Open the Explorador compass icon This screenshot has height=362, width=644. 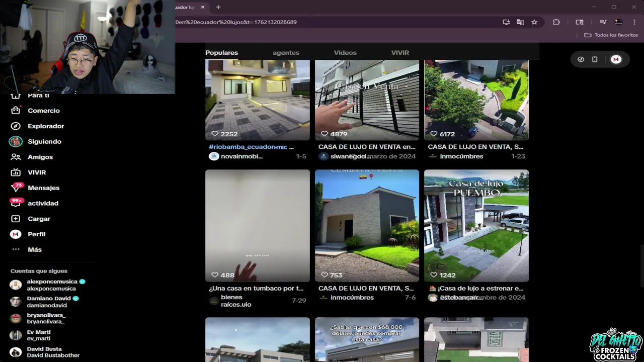tap(16, 126)
